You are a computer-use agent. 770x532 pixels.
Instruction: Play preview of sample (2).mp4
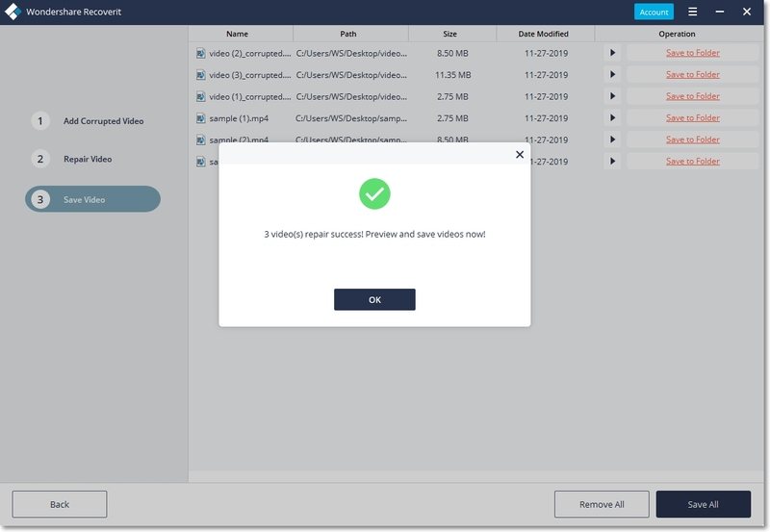tap(612, 139)
